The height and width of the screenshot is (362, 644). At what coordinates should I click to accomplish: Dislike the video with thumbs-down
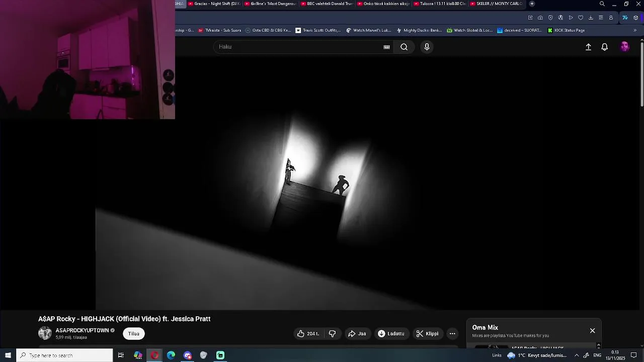[x=332, y=333]
